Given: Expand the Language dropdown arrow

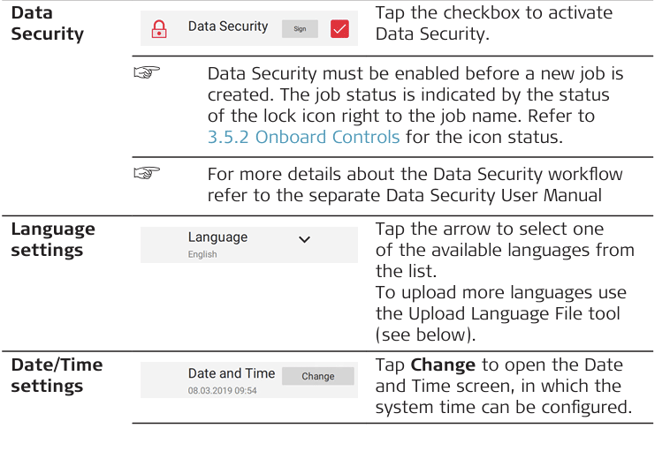Looking at the screenshot, I should point(304,240).
